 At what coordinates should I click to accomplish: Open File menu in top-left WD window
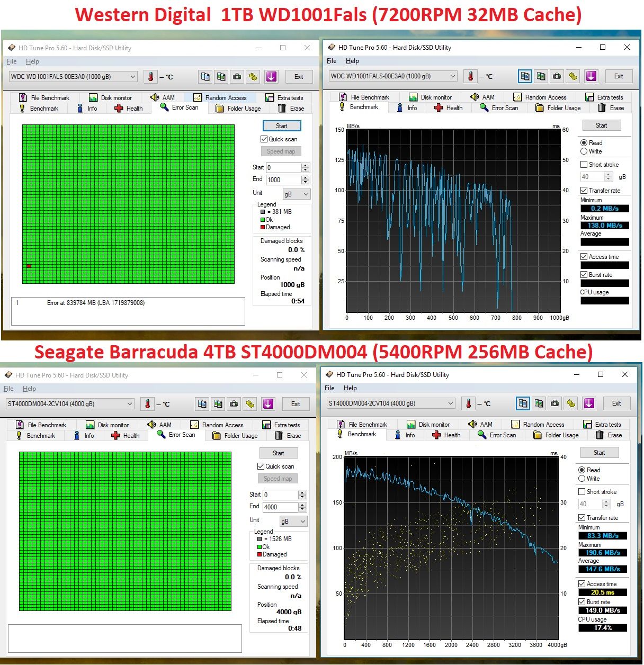point(12,61)
